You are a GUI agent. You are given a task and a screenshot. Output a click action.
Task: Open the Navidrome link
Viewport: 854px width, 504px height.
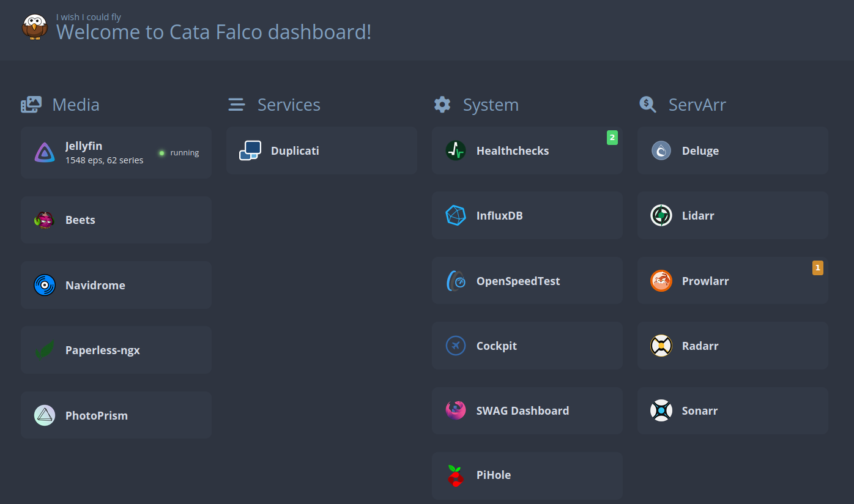pos(116,285)
